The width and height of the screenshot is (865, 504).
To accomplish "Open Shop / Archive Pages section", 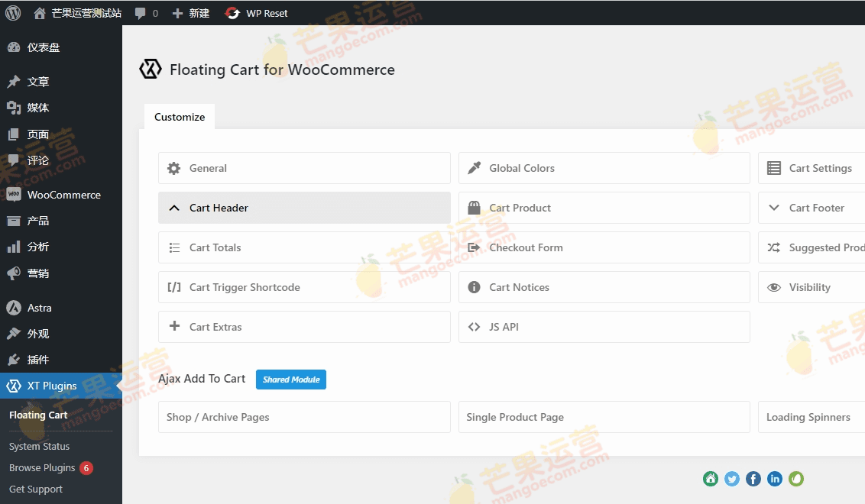I will click(304, 418).
